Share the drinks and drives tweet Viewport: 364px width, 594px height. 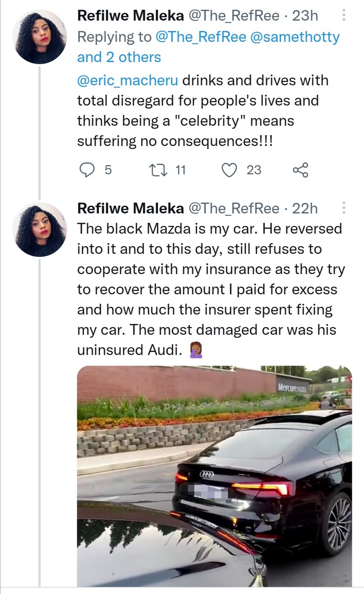click(x=301, y=170)
